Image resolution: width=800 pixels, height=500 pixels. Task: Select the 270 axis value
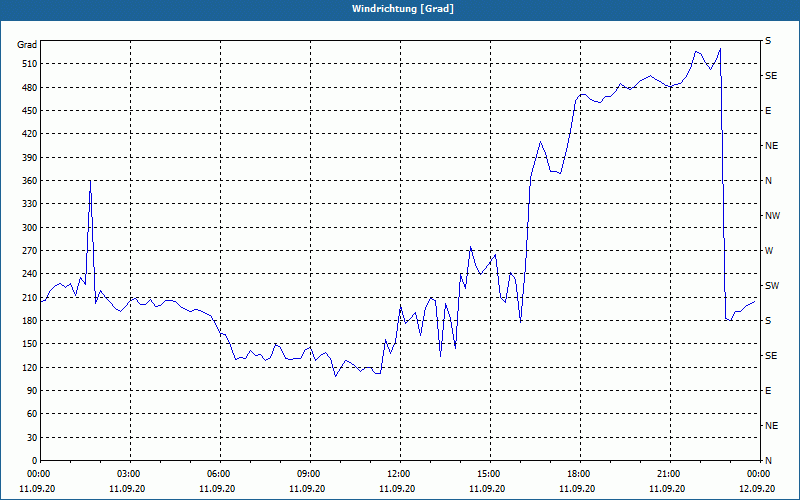pyautogui.click(x=29, y=251)
